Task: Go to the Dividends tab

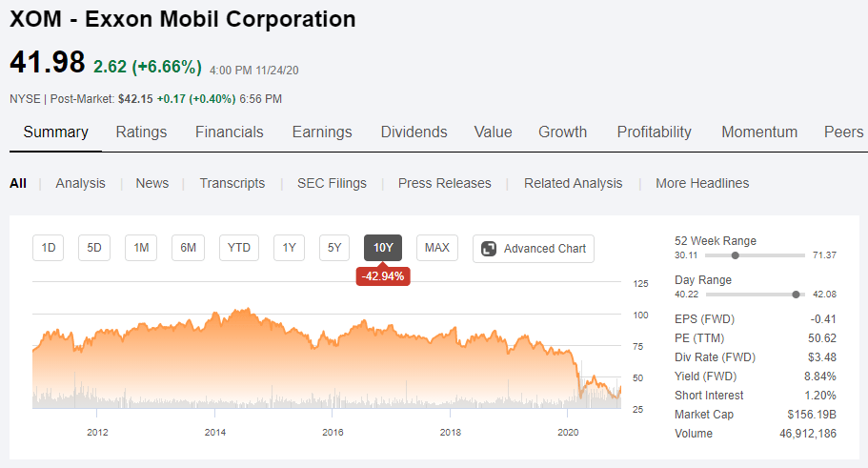Action: click(414, 132)
